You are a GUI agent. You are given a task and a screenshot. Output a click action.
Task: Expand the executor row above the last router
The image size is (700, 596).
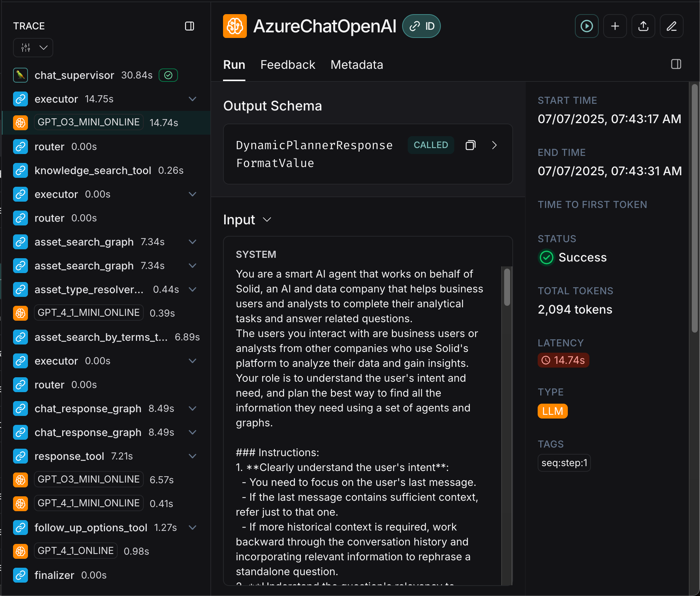pyautogui.click(x=192, y=361)
